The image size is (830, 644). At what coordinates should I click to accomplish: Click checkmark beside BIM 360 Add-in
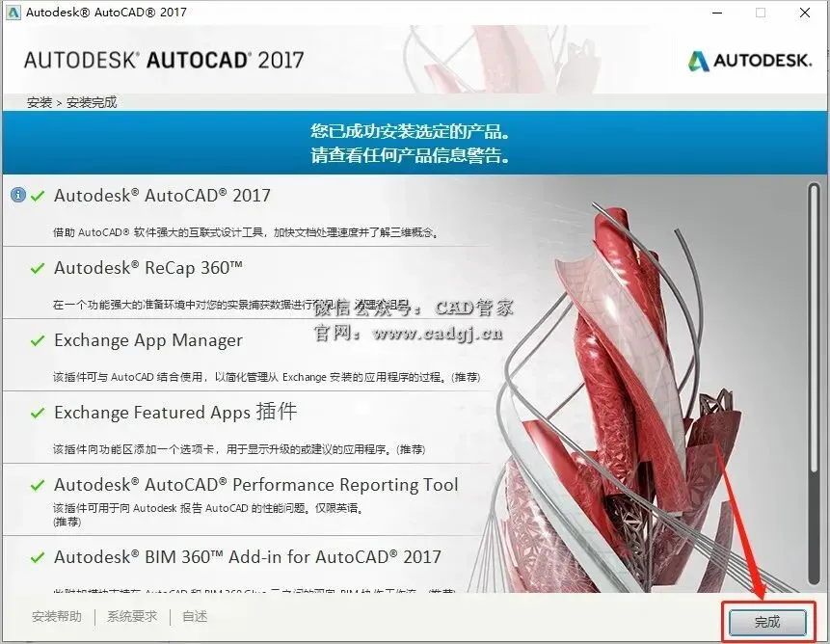click(38, 558)
